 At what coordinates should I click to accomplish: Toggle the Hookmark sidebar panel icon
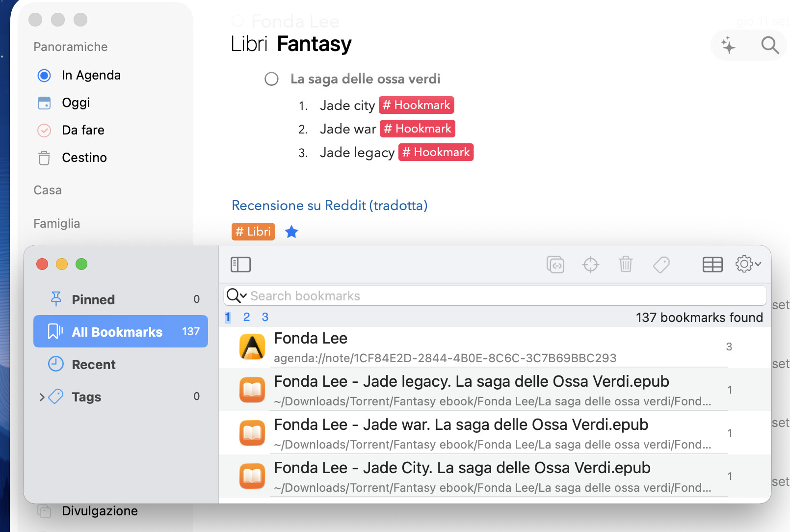[240, 265]
